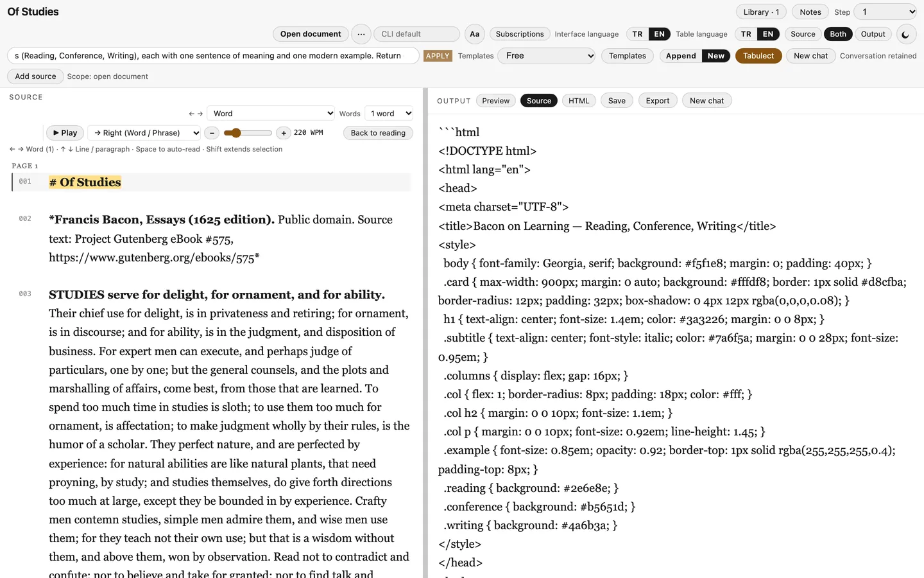Open the Right (Word / Phrase) direction dropdown
Image resolution: width=924 pixels, height=578 pixels.
click(x=144, y=133)
